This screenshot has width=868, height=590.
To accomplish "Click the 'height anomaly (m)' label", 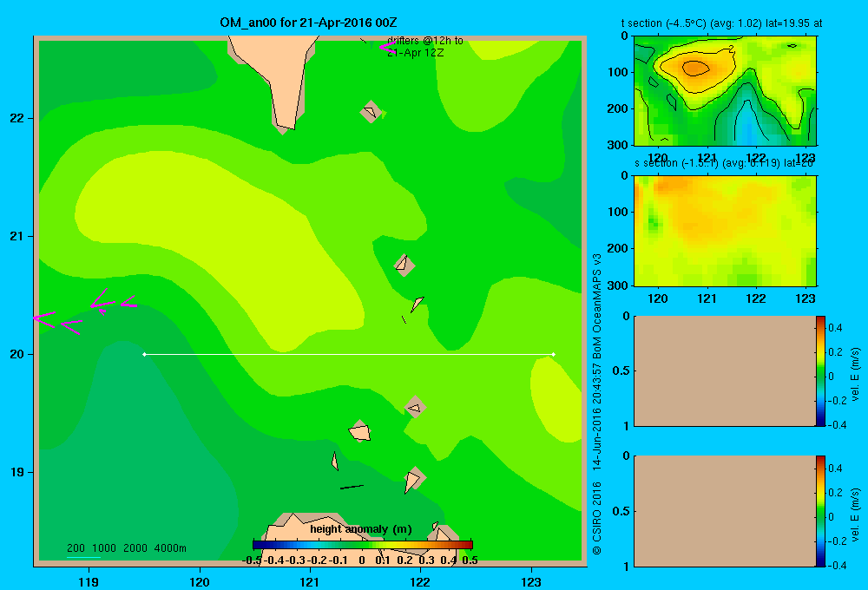I will click(360, 529).
